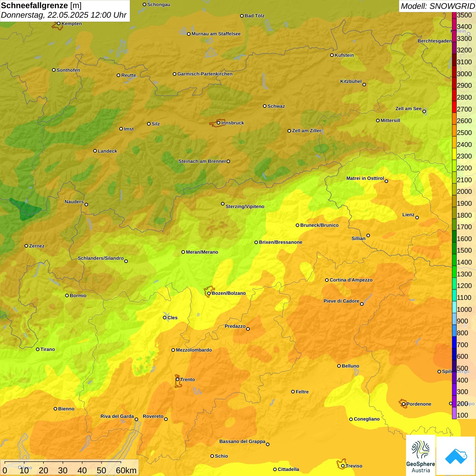476x476 pixels.
Task: Click the Brixen/Bressanone label
Action: [280, 242]
